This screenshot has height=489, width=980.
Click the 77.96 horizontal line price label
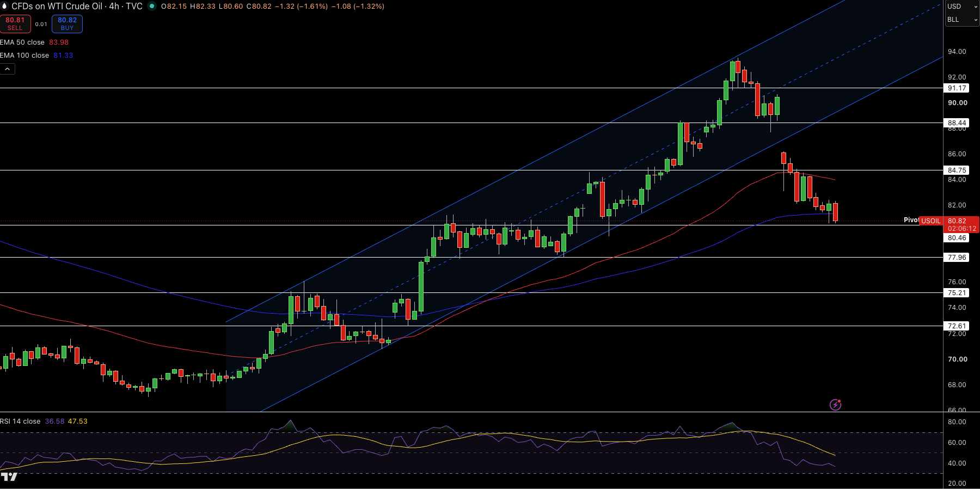tap(957, 258)
